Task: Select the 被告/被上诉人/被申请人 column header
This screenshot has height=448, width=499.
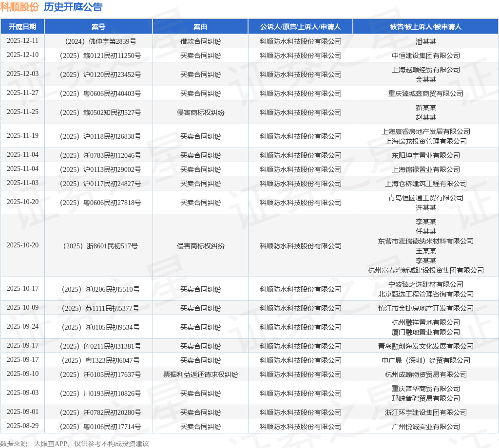Action: [425, 27]
